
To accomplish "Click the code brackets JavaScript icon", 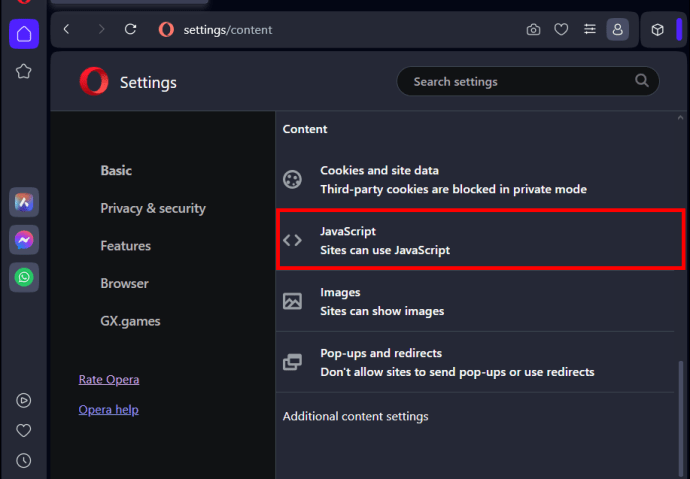I will [292, 240].
